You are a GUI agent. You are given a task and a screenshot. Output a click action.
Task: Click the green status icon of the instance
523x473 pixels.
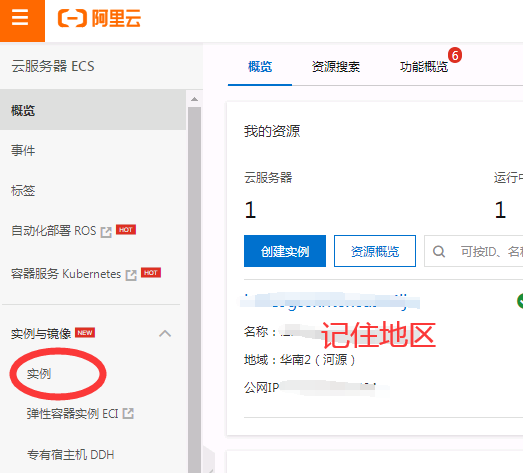pos(520,301)
